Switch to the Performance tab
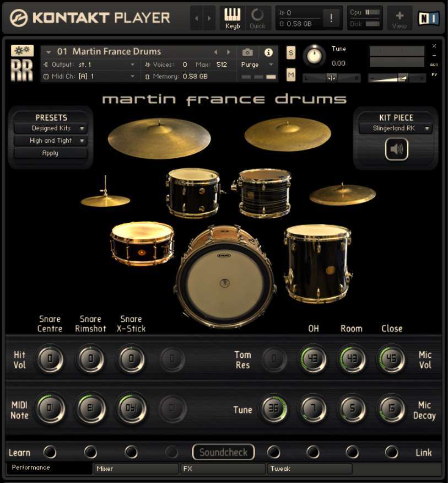The height and width of the screenshot is (483, 448). tap(48, 468)
